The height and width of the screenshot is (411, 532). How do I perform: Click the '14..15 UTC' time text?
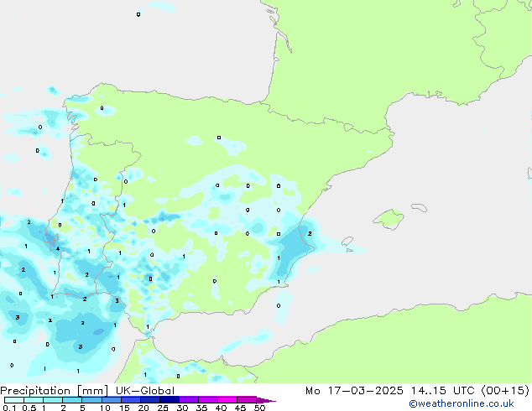(442, 391)
